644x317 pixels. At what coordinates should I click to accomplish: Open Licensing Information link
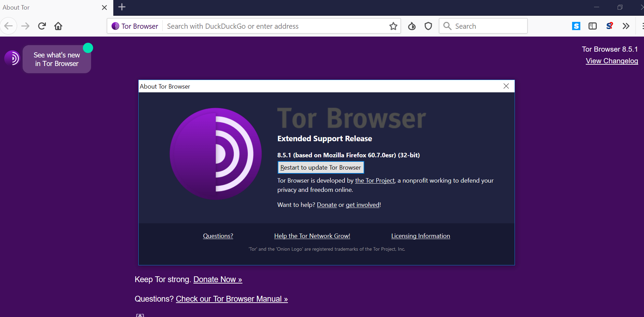pyautogui.click(x=420, y=236)
